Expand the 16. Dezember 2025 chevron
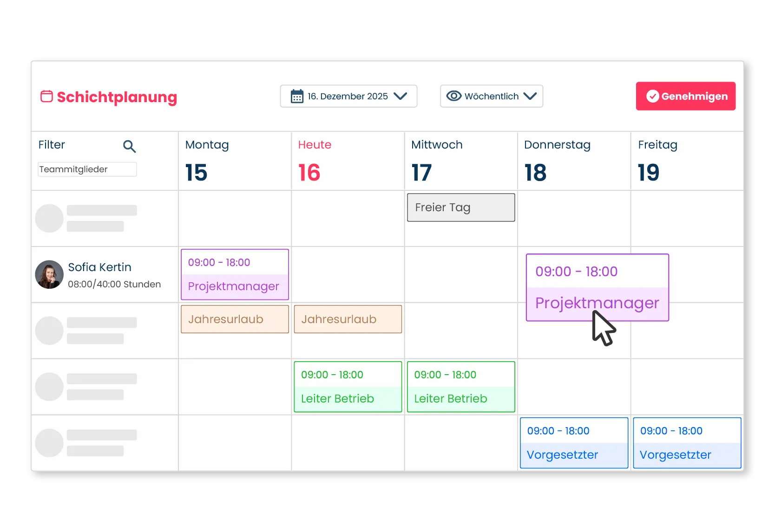775x532 pixels. coord(400,96)
